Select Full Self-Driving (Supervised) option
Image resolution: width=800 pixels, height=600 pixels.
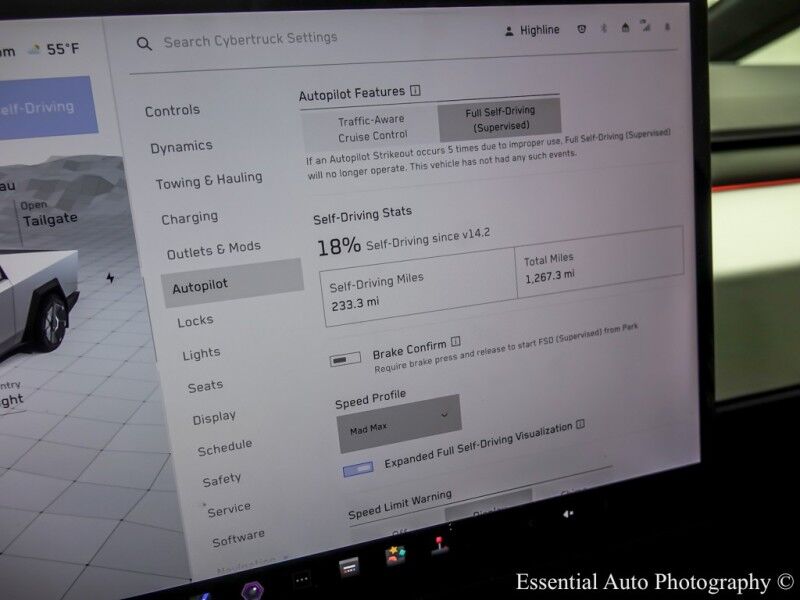(x=499, y=119)
